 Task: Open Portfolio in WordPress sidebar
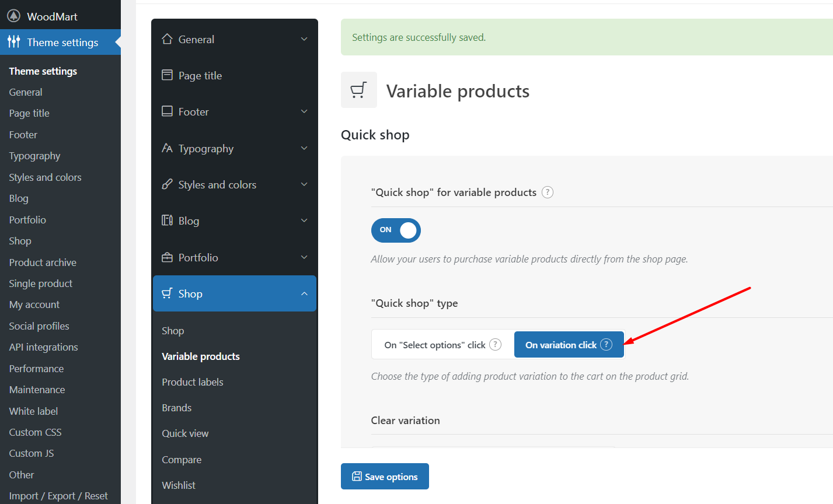point(27,220)
